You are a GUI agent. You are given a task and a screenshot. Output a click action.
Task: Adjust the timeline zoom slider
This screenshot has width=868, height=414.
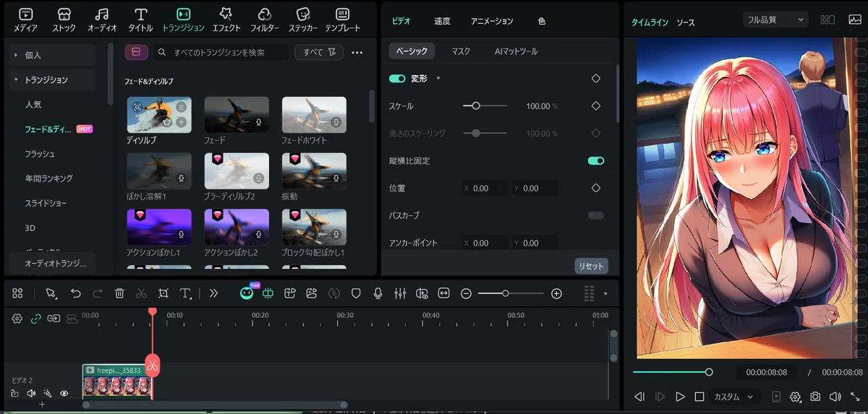click(x=511, y=293)
